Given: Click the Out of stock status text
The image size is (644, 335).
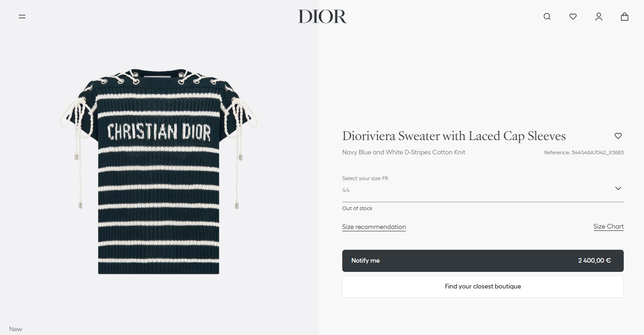Looking at the screenshot, I should click(357, 208).
